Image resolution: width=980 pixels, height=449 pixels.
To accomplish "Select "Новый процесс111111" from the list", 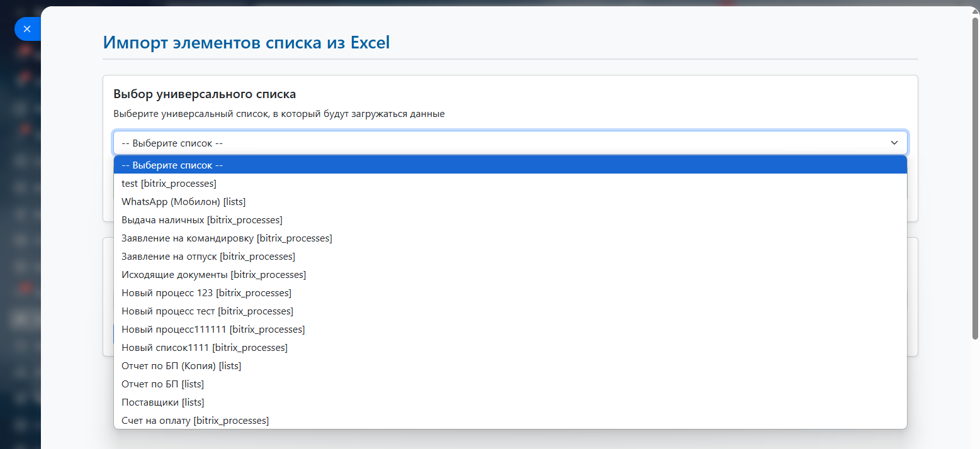I will pos(213,330).
